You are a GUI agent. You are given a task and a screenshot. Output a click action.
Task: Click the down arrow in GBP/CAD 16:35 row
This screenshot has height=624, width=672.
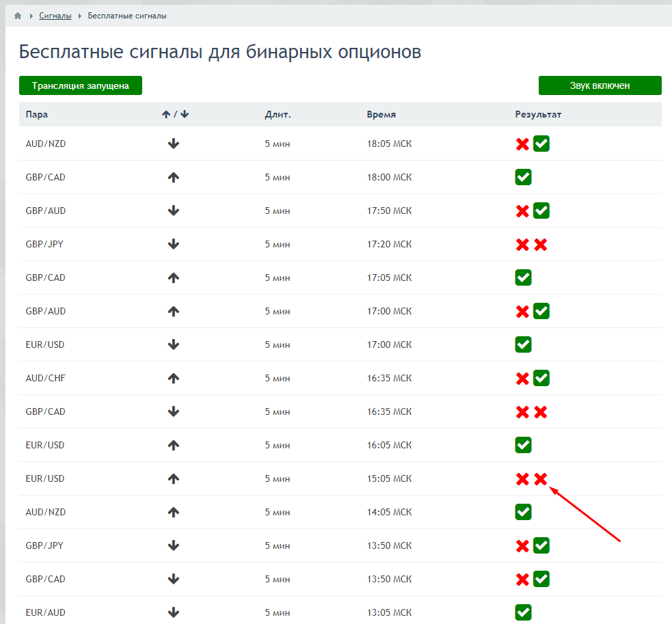coord(173,411)
